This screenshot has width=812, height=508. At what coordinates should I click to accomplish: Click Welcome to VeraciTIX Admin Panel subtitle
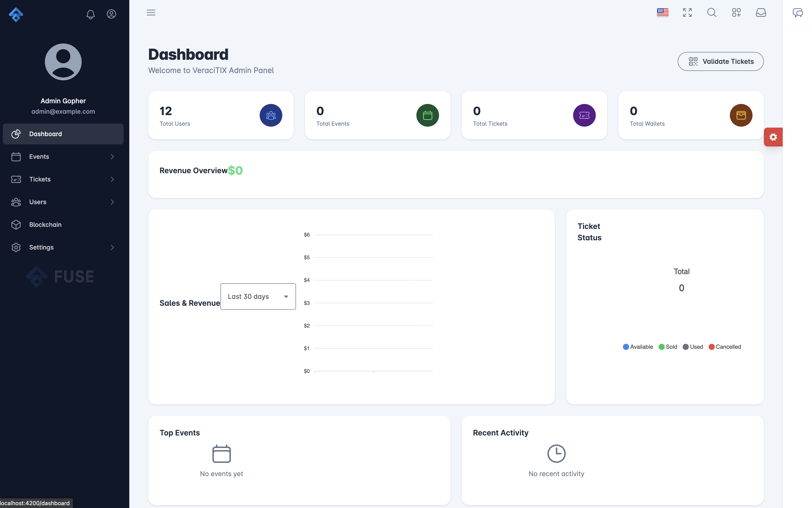point(211,70)
